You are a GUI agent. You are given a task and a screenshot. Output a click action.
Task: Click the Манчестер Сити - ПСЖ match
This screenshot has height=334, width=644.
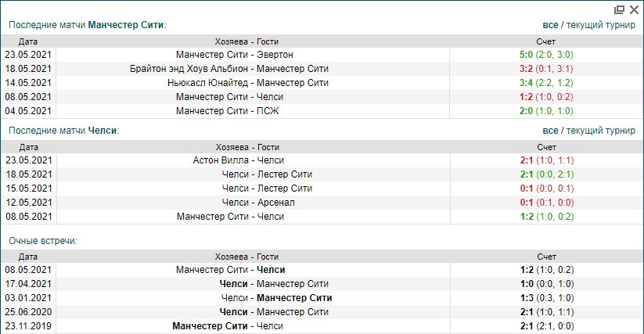pyautogui.click(x=227, y=111)
